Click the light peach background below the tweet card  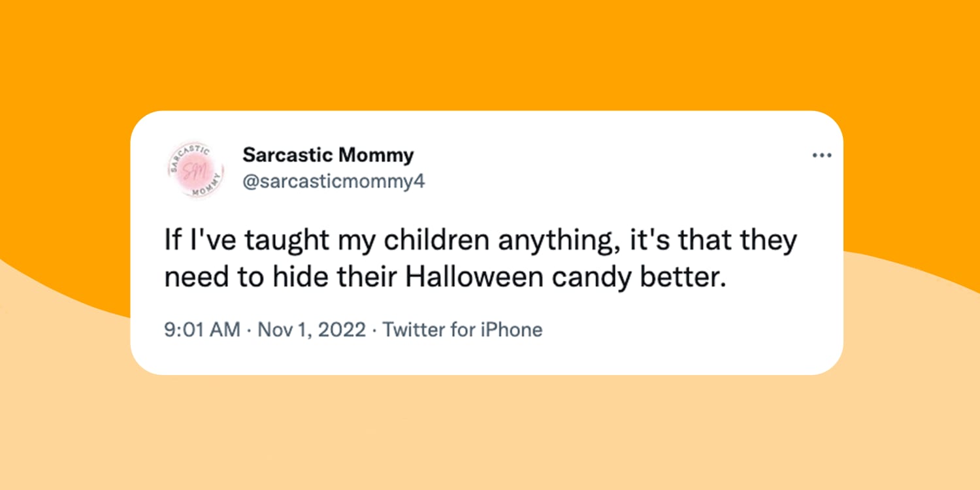(x=490, y=431)
